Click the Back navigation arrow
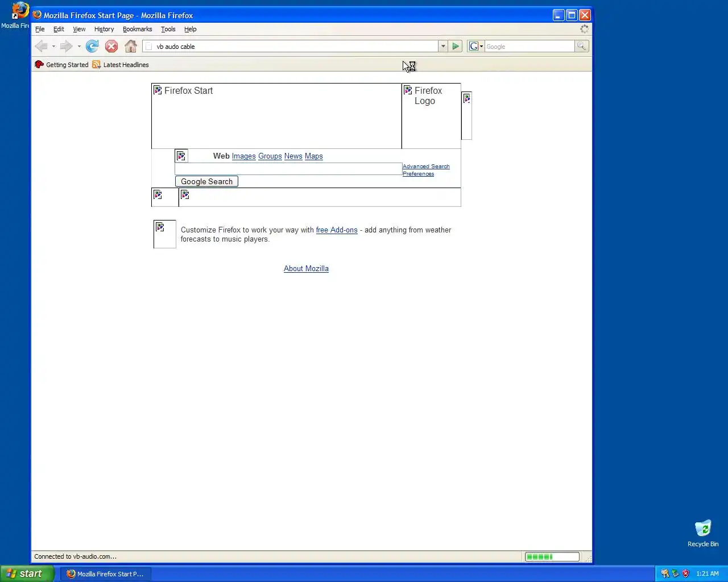 pyautogui.click(x=41, y=46)
